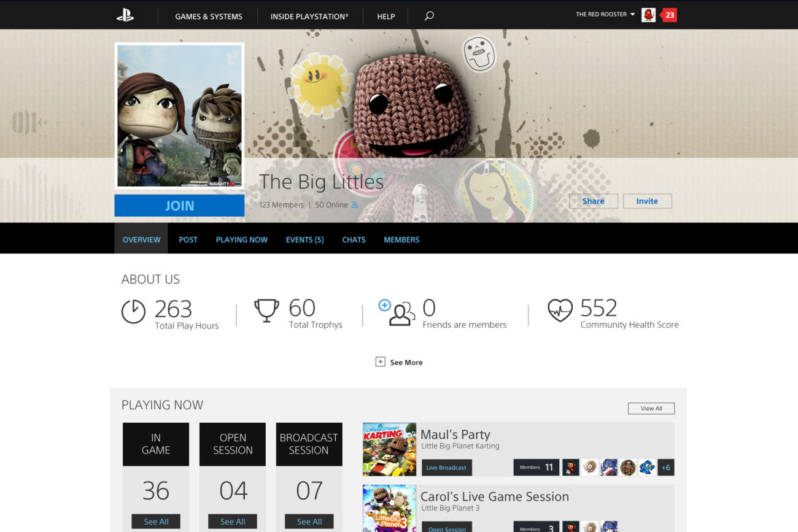Click the Red Rooster user avatar
The width and height of the screenshot is (798, 532).
point(648,15)
